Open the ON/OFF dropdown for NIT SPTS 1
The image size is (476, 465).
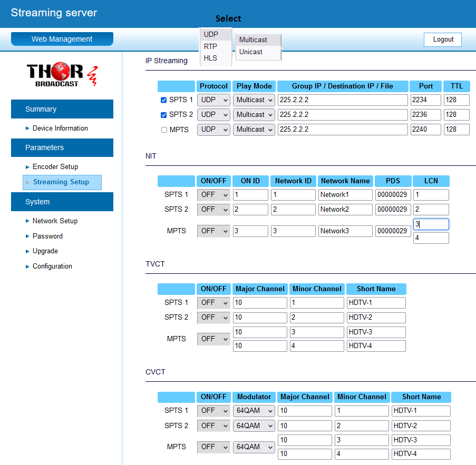click(213, 194)
